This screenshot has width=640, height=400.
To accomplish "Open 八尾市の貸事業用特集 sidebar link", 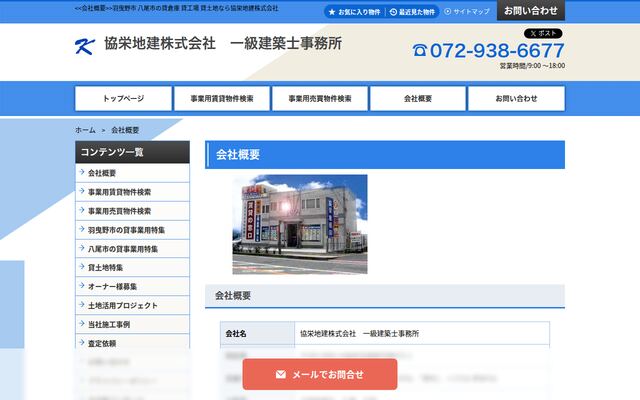I will (x=132, y=249).
